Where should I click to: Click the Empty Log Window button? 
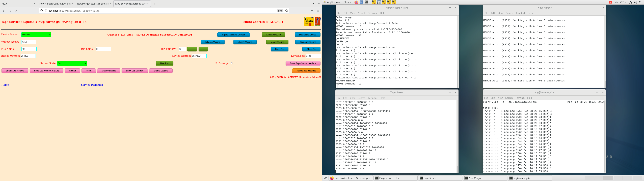[15, 71]
